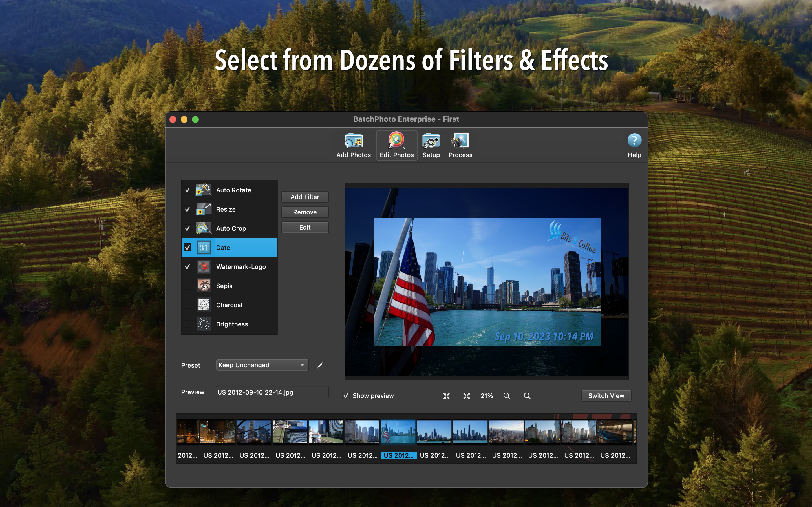812x507 pixels.
Task: Click the Preview filename input field
Action: pyautogui.click(x=272, y=392)
